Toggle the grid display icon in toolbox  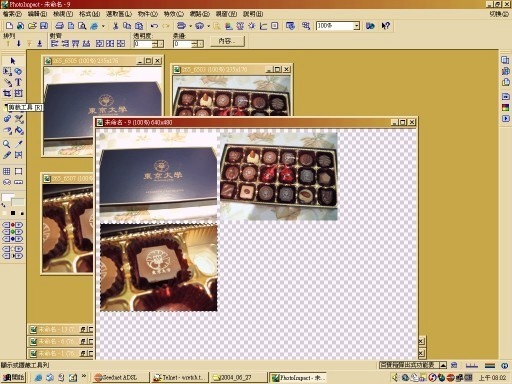coord(7,171)
